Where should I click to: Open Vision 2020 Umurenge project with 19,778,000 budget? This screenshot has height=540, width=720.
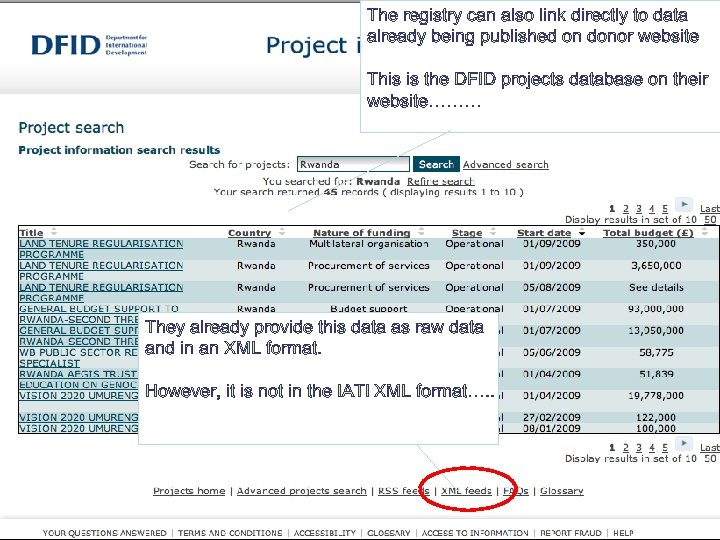tap(79, 395)
